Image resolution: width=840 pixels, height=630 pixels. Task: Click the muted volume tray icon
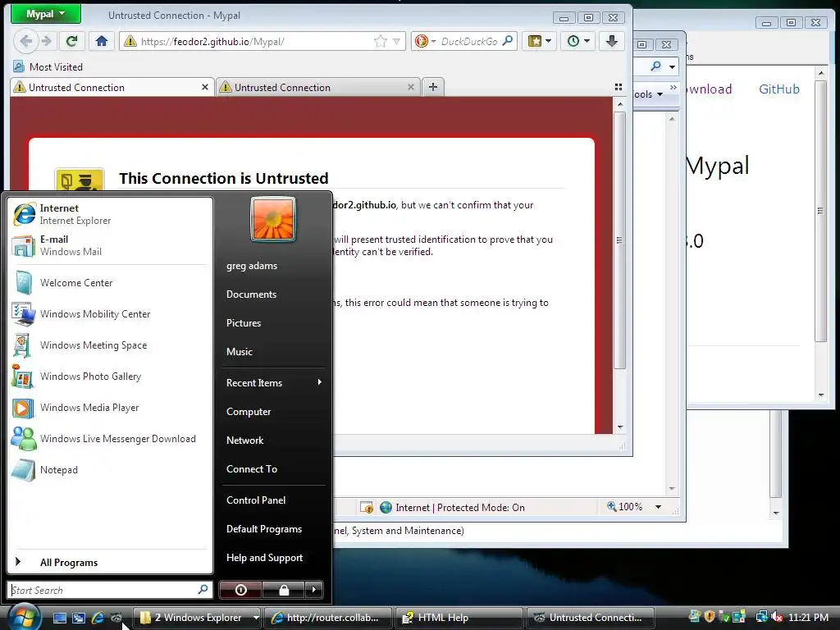[x=776, y=617]
